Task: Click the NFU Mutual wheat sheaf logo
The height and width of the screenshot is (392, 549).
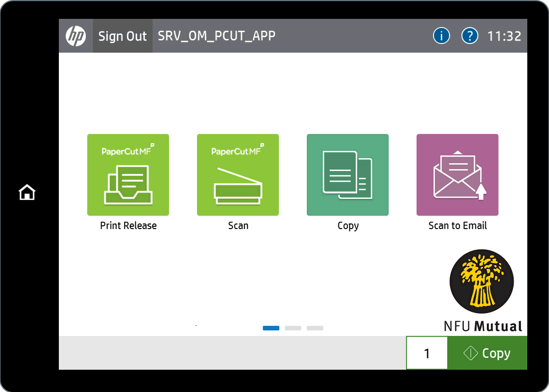Action: point(481,281)
